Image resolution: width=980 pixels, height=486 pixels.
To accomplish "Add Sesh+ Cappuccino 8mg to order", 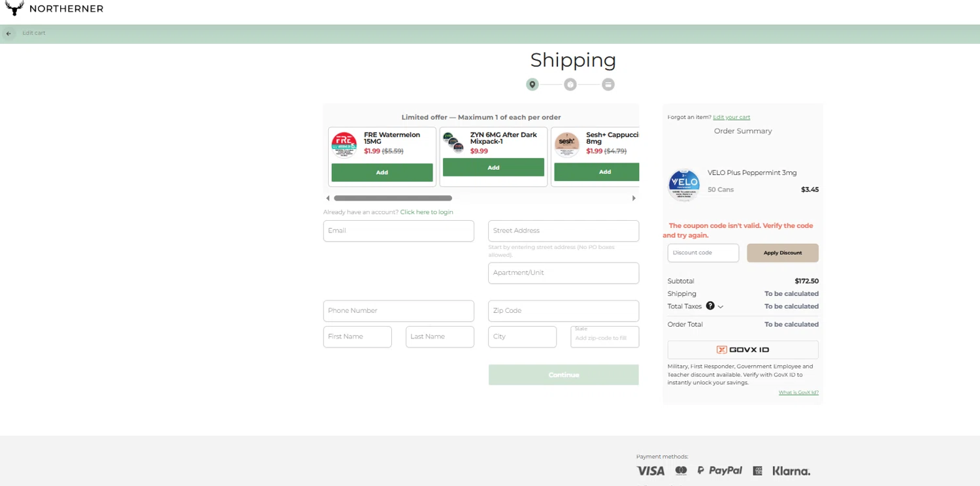I will (x=596, y=172).
